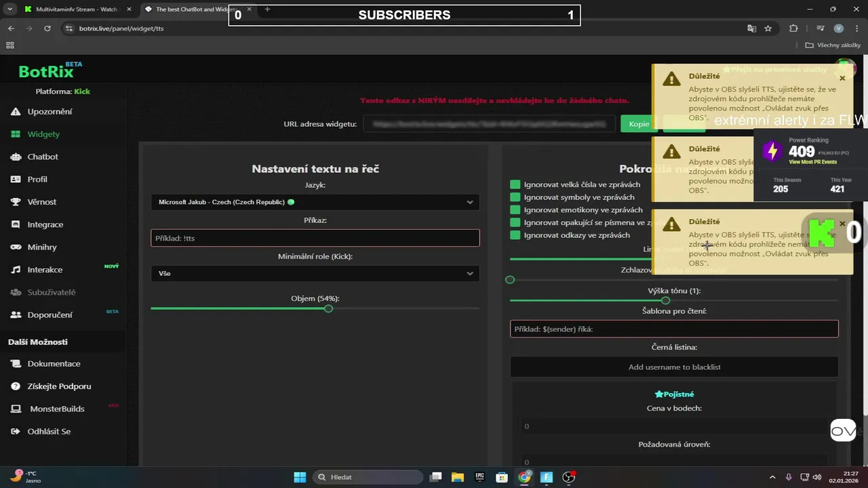This screenshot has width=868, height=488.
Task: Open the Interakce music note icon
Action: pyautogui.click(x=16, y=270)
